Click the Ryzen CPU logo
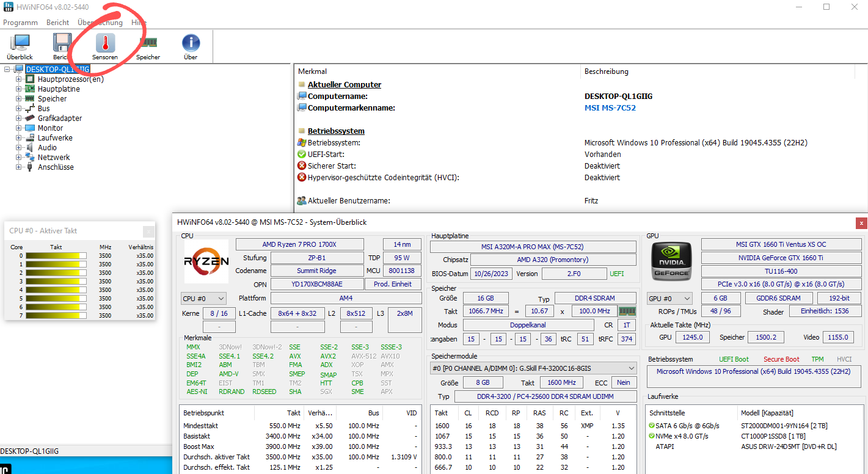 (x=206, y=261)
